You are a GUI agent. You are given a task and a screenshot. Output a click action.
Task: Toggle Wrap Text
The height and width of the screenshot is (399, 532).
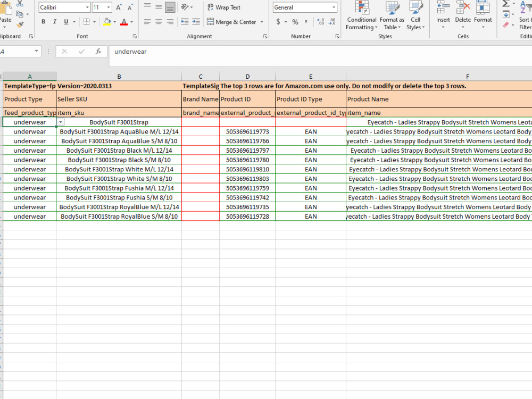coord(224,7)
